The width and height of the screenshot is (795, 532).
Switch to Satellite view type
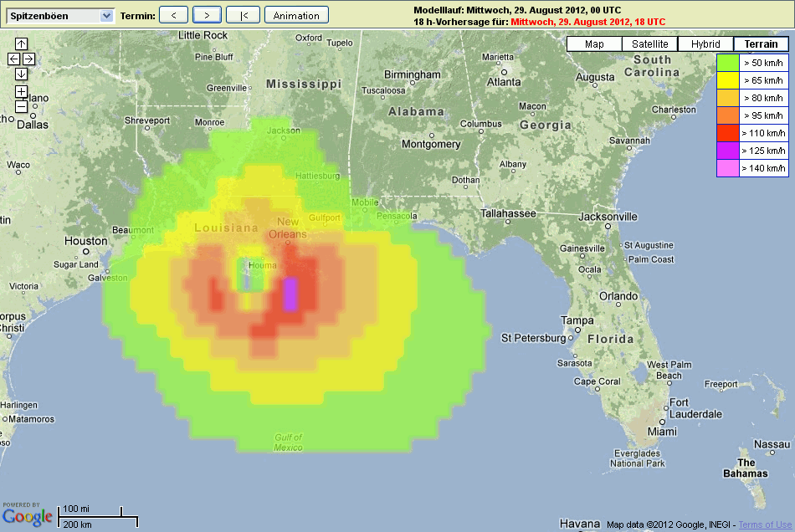[x=650, y=44]
